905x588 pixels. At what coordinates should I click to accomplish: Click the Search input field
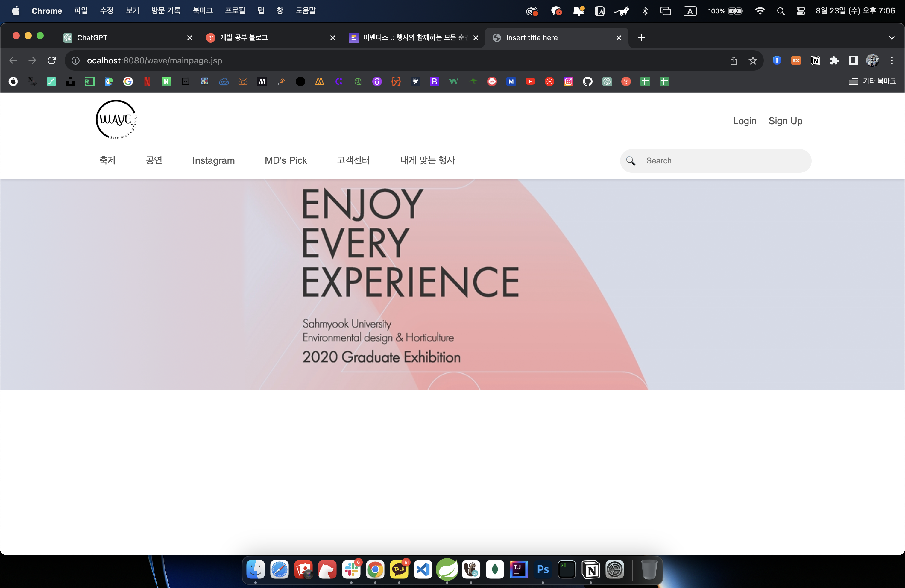(722, 161)
